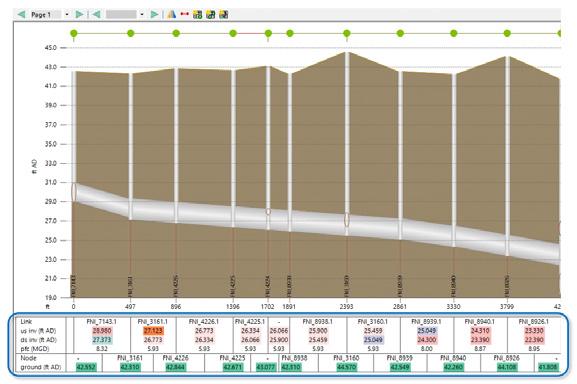
Task: Click node label FNI_3161 in Node row
Action: 130,358
